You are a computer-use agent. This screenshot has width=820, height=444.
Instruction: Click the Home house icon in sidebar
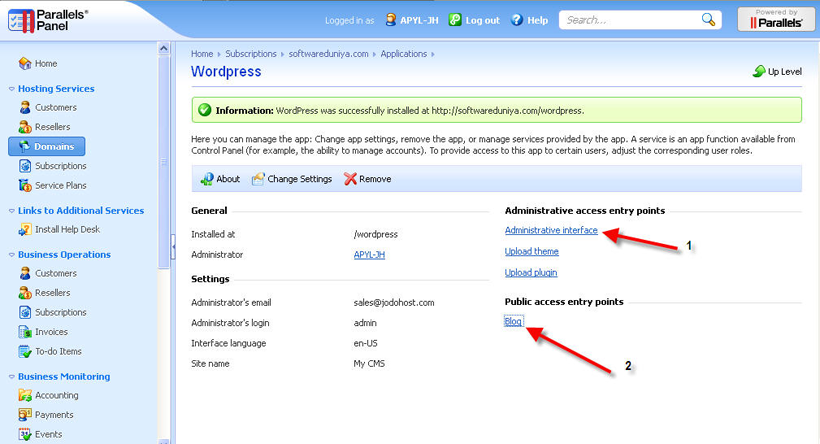coord(25,63)
